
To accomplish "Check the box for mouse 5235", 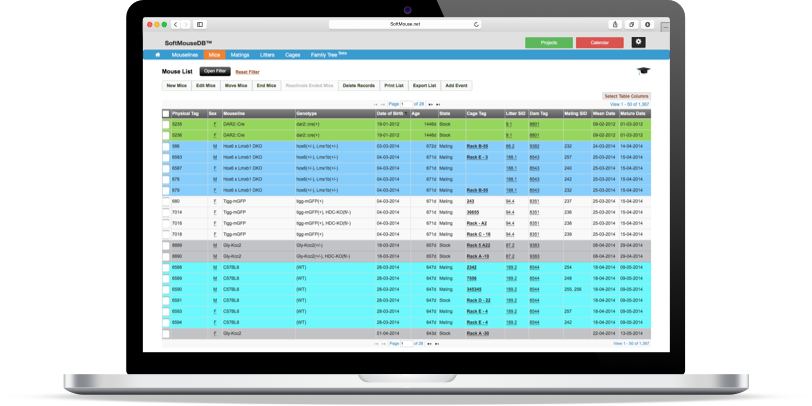I will pos(166,124).
